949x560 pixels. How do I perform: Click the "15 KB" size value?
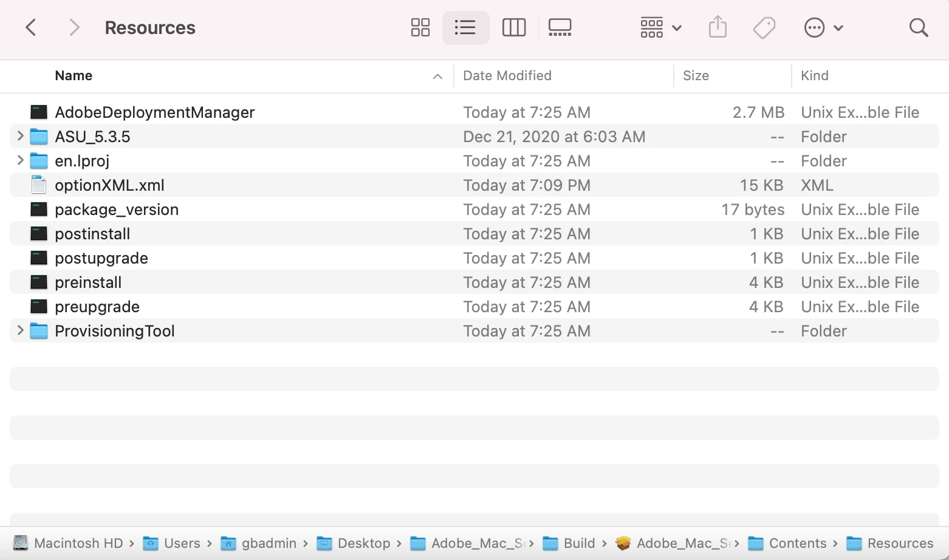[761, 185]
